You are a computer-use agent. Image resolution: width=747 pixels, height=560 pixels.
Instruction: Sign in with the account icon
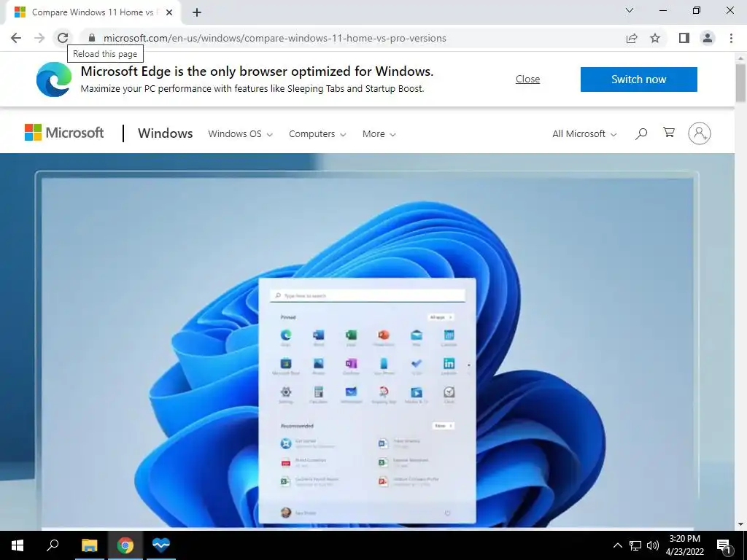click(699, 133)
